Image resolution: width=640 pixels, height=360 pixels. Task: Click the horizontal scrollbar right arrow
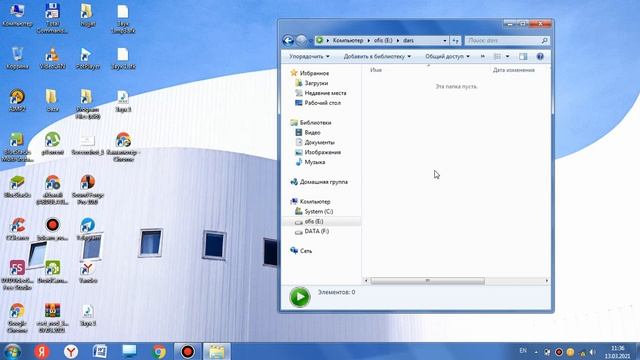coord(547,281)
